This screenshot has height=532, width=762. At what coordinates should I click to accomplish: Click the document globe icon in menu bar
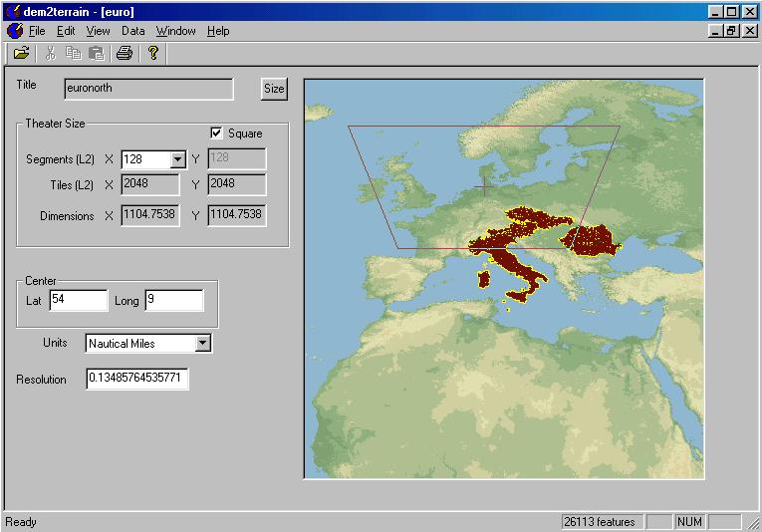(14, 31)
